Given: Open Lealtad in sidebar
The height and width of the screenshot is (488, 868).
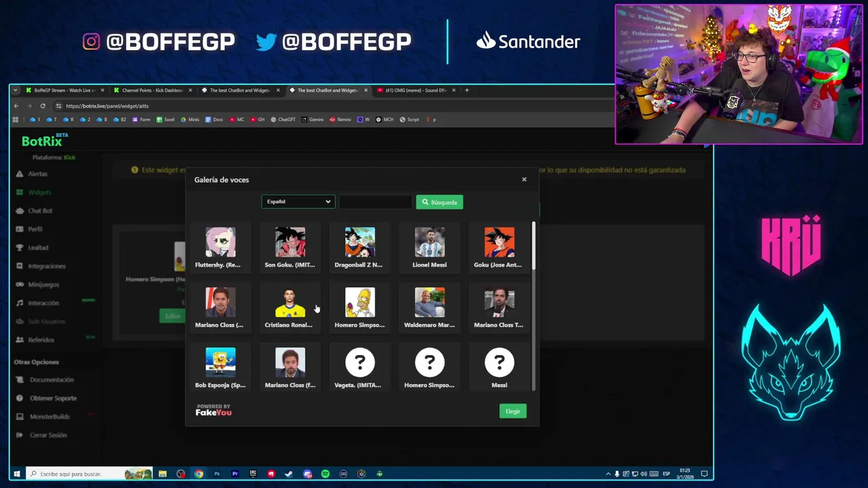Looking at the screenshot, I should 38,247.
